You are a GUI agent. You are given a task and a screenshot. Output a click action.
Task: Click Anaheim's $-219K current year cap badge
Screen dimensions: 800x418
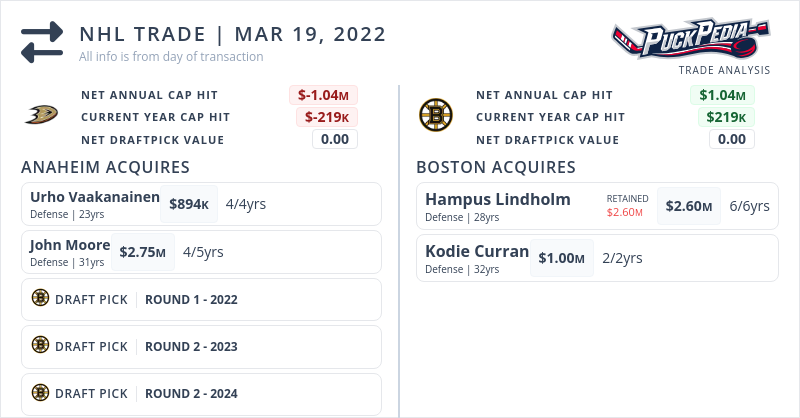coord(326,117)
